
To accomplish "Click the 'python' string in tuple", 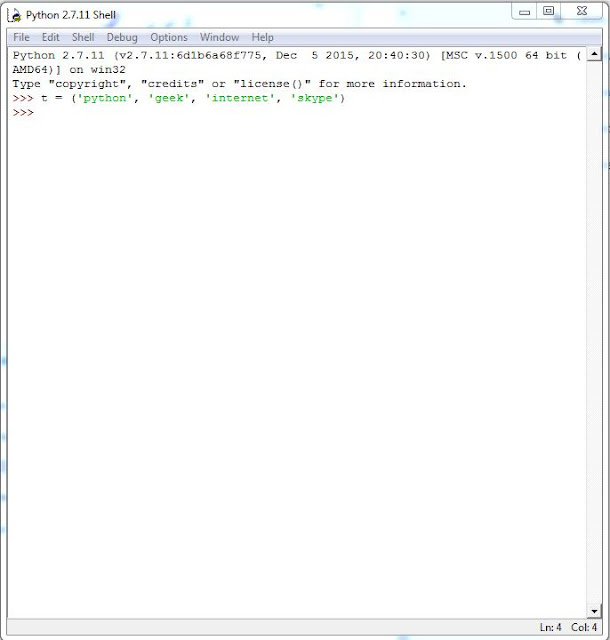I will coord(105,98).
